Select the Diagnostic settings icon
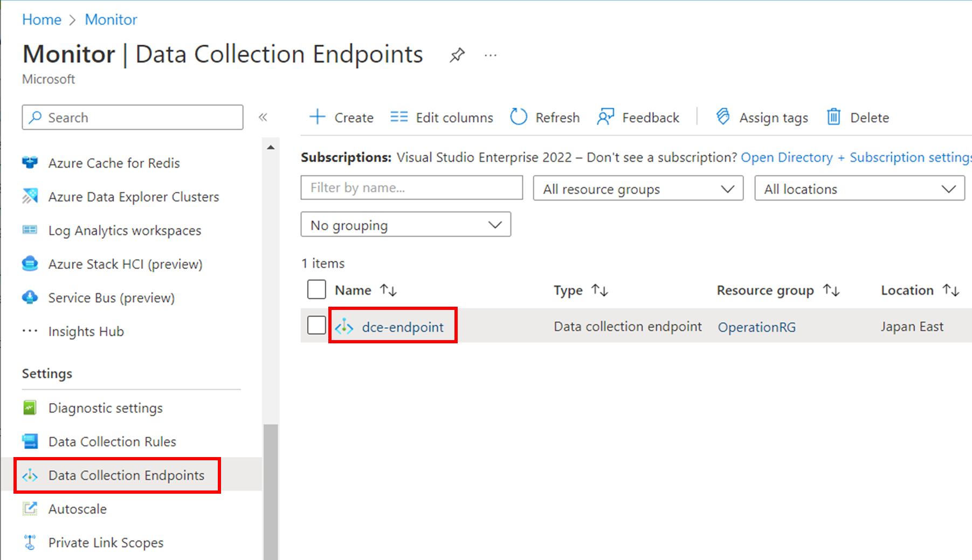Image resolution: width=972 pixels, height=560 pixels. [x=31, y=407]
